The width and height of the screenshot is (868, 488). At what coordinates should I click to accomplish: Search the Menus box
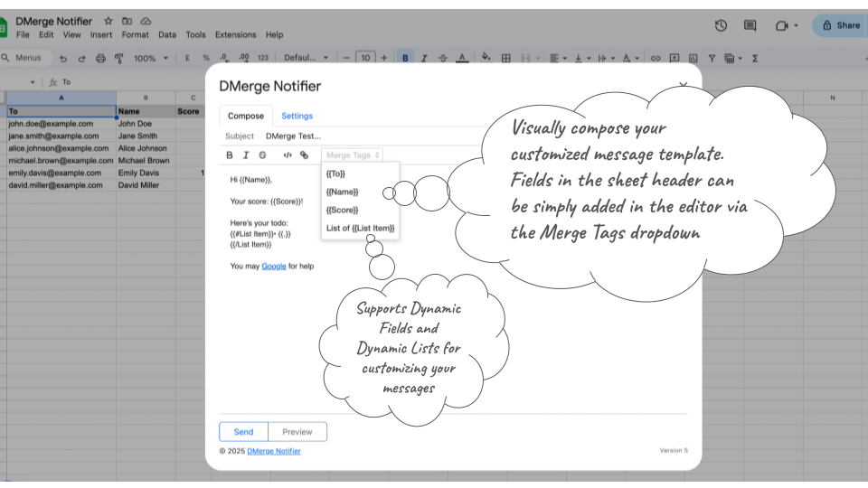[x=27, y=58]
